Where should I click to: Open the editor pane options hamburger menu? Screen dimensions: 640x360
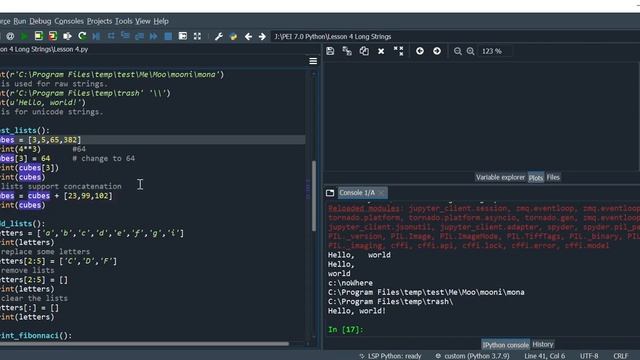pos(313,61)
